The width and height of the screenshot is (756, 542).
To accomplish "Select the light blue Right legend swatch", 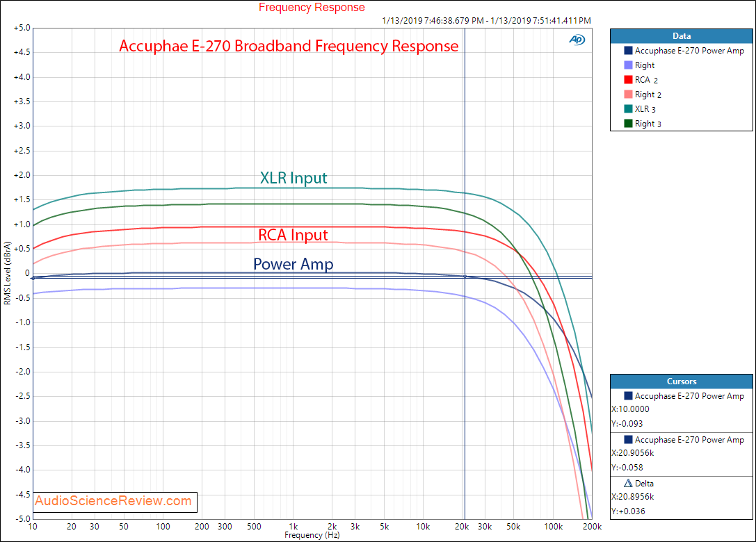I will 628,65.
